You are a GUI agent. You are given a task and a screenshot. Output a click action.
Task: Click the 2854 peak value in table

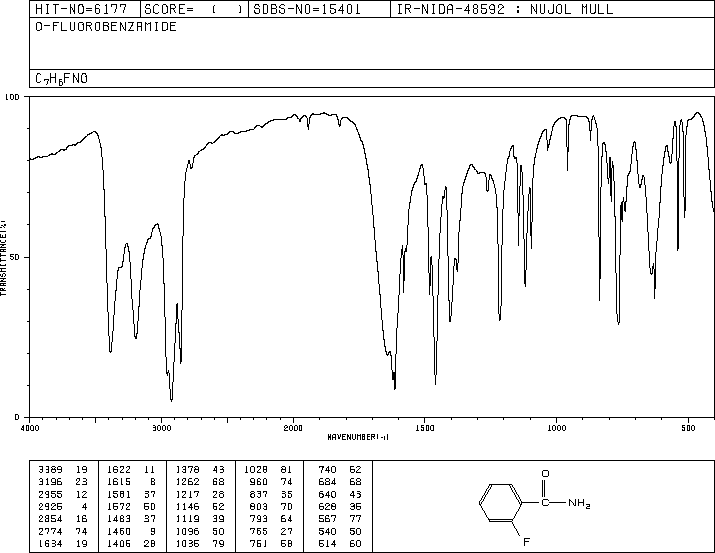(50, 519)
